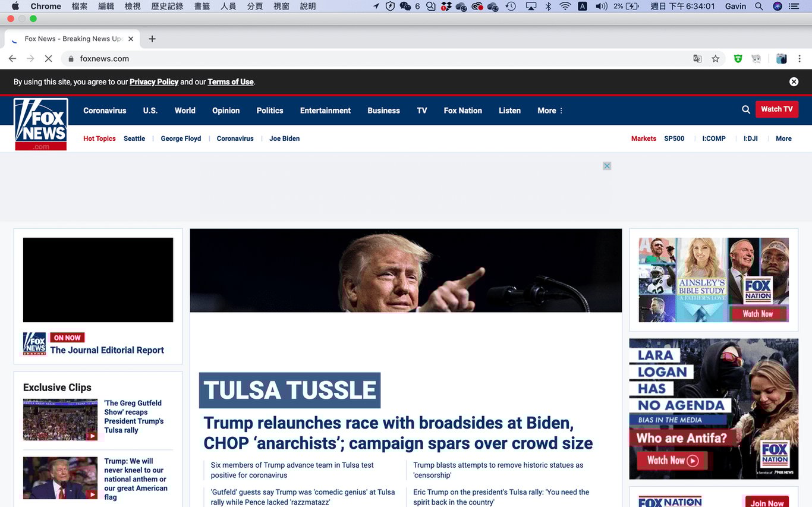This screenshot has width=812, height=507.
Task: Click the WeChat icon in menu bar
Action: (405, 6)
